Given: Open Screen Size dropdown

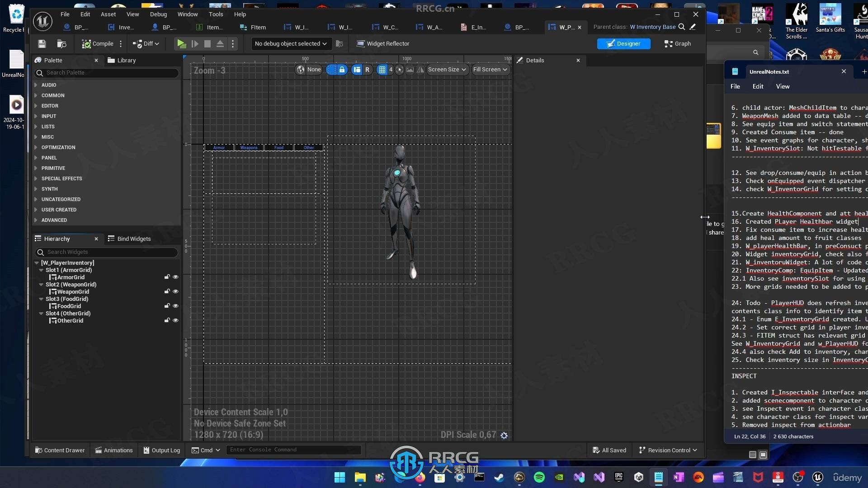Looking at the screenshot, I should coord(447,70).
